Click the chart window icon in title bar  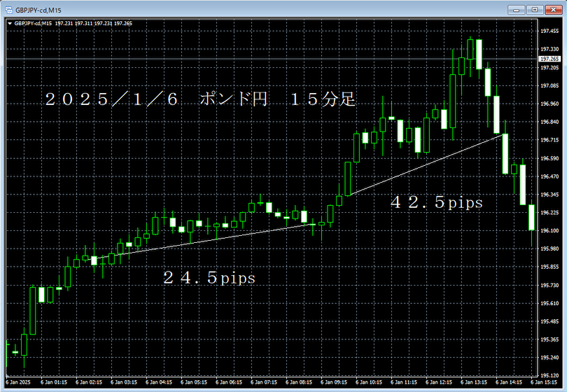pos(9,10)
